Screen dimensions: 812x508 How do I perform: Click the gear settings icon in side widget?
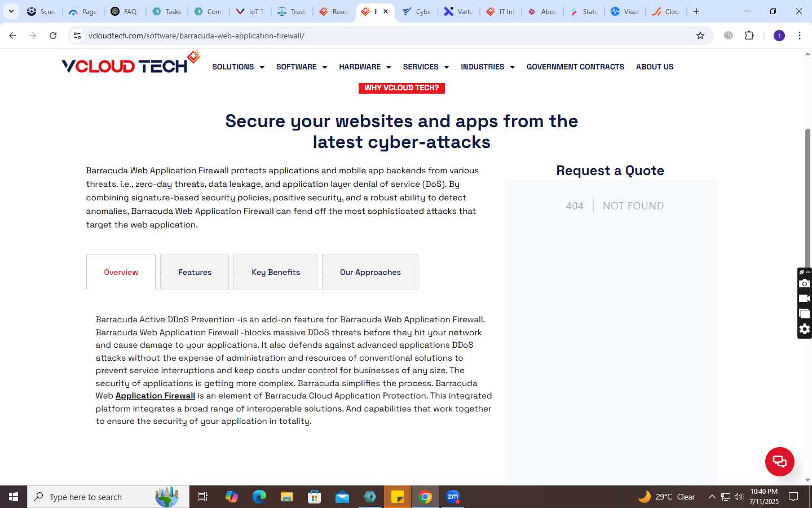pyautogui.click(x=805, y=329)
